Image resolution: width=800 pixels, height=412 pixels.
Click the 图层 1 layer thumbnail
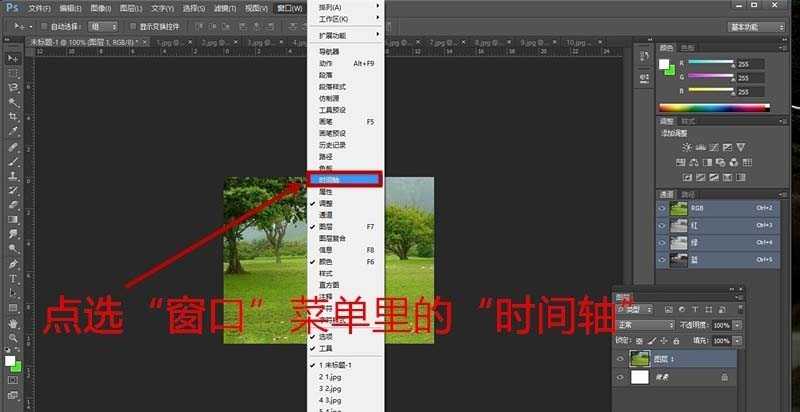(x=640, y=359)
